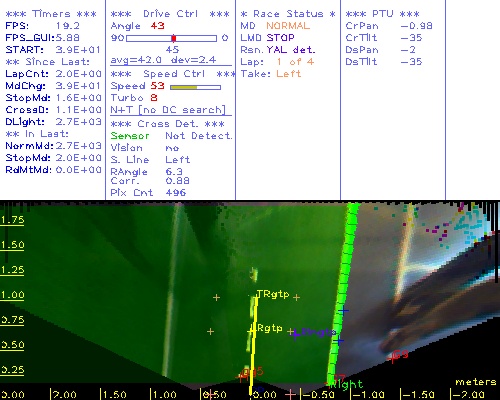
Task: Click the 0.00 center mark on horizontal scale
Action: [x=264, y=395]
